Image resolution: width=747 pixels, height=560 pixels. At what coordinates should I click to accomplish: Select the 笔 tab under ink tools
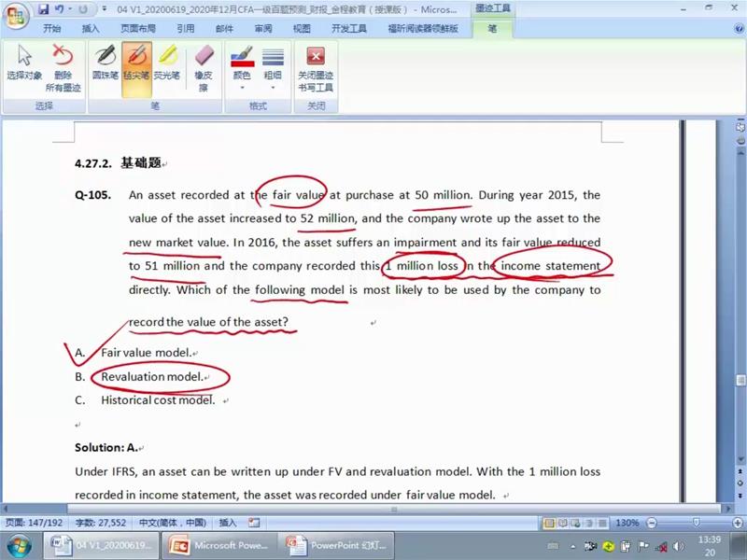click(x=492, y=29)
